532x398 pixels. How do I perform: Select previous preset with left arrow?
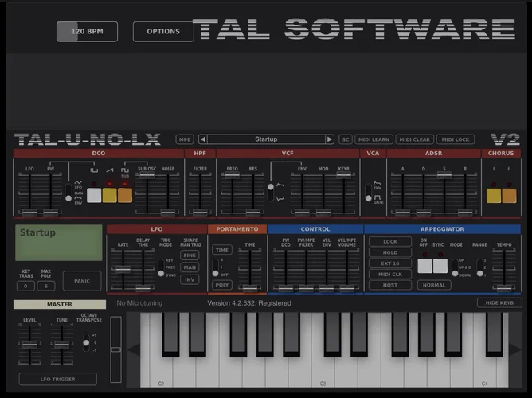(x=203, y=139)
